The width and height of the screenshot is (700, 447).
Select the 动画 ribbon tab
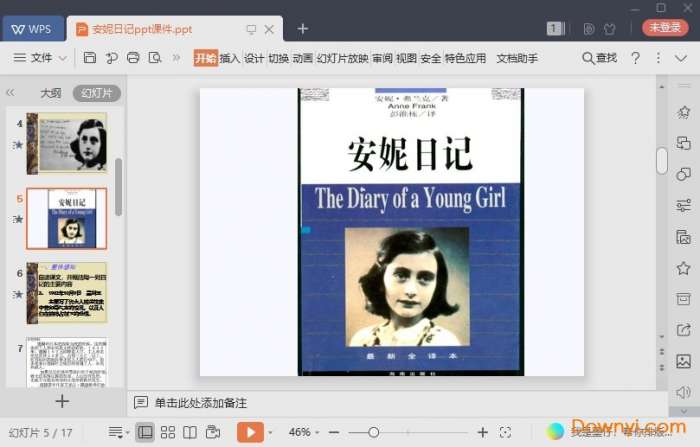[x=303, y=58]
